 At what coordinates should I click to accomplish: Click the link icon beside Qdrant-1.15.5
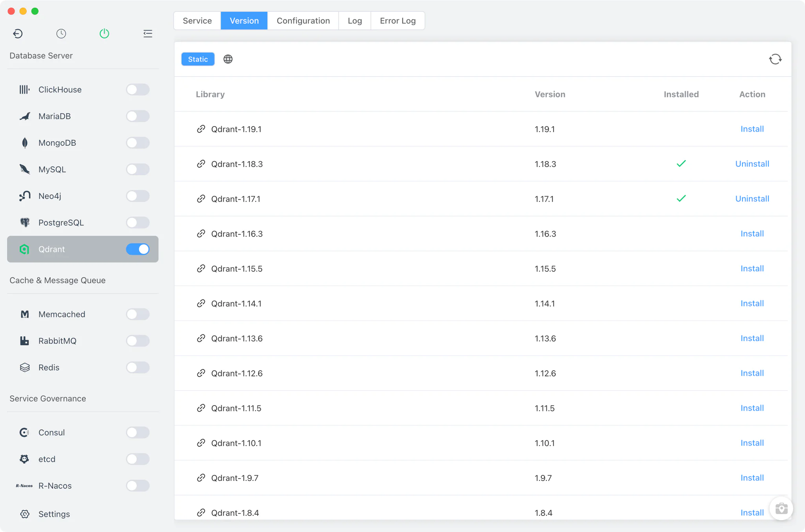201,269
